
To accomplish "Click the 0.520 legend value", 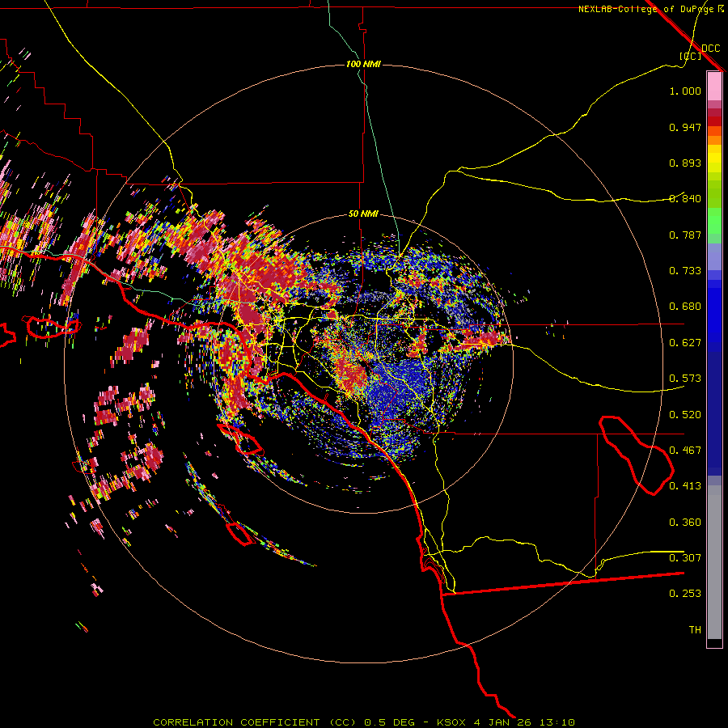I will (x=685, y=415).
